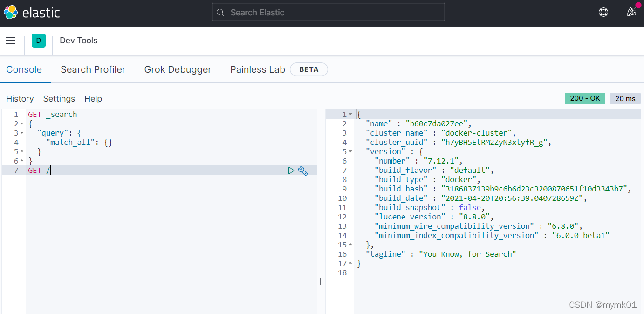Screen dimensions: 644x314
Task: Open the help lifebuoy menu icon
Action: coord(603,13)
